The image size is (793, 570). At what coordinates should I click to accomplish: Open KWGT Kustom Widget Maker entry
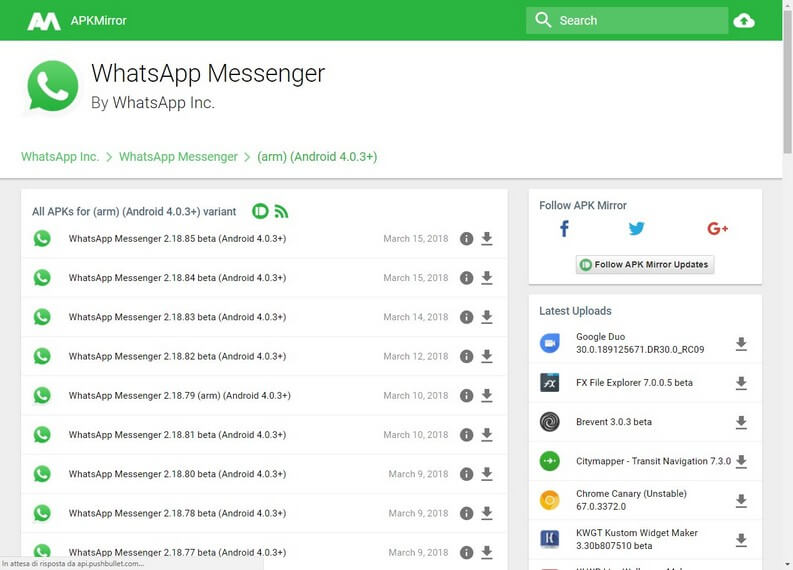(637, 539)
